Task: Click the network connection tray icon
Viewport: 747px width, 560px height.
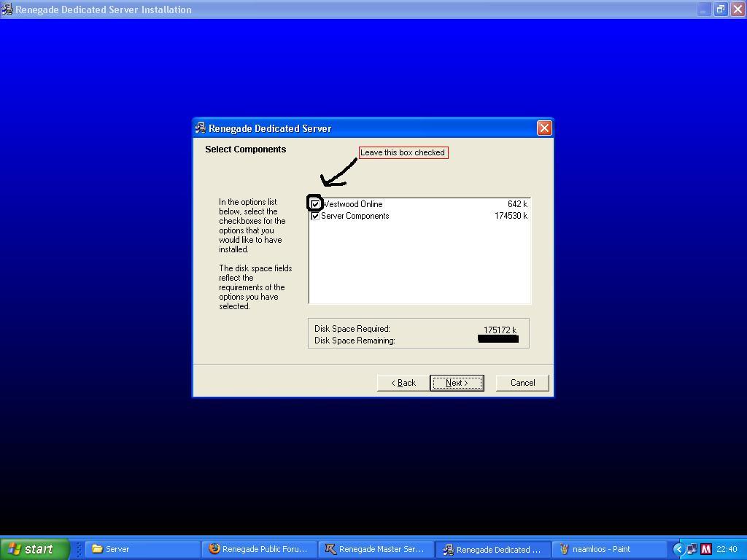Action: point(692,549)
